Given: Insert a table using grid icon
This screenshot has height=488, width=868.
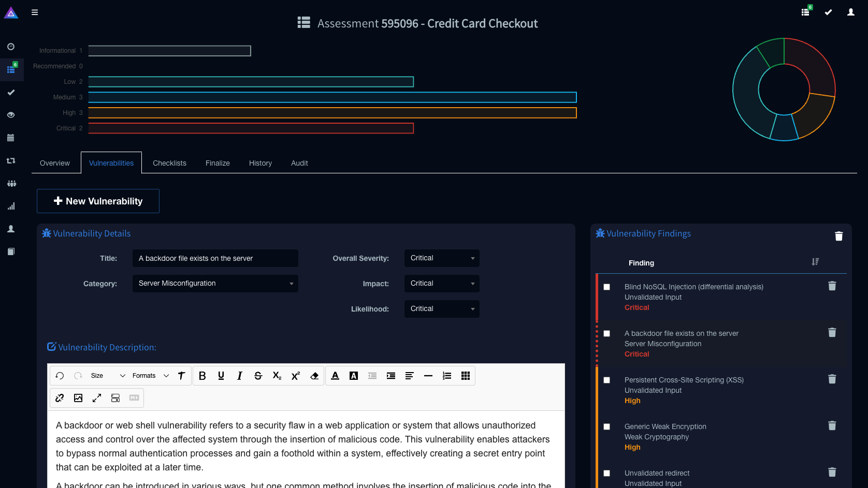Looking at the screenshot, I should 466,376.
